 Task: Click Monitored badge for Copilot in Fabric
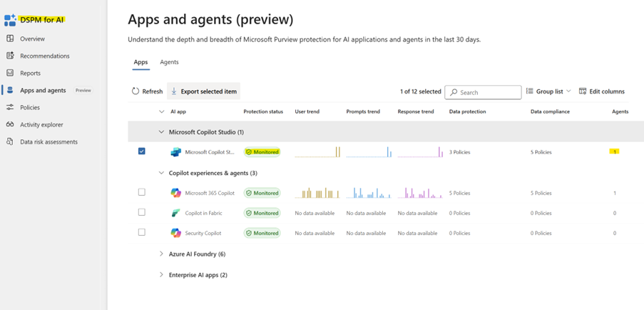(x=262, y=213)
